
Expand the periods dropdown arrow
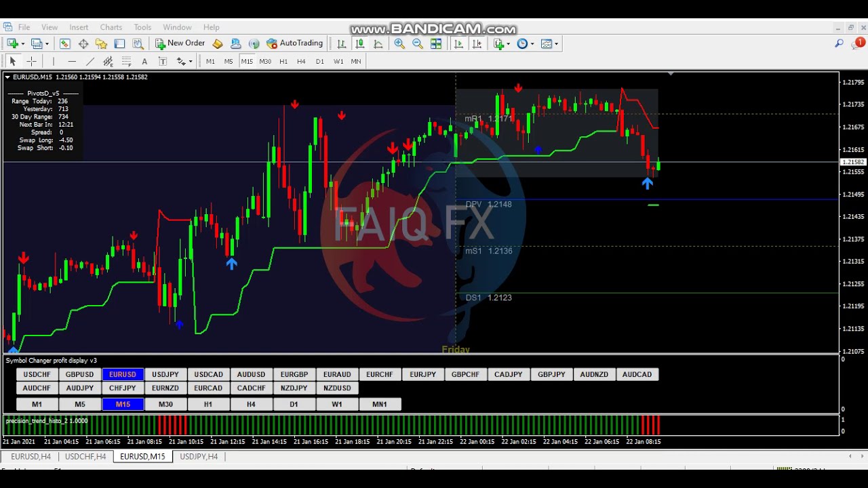coord(532,44)
